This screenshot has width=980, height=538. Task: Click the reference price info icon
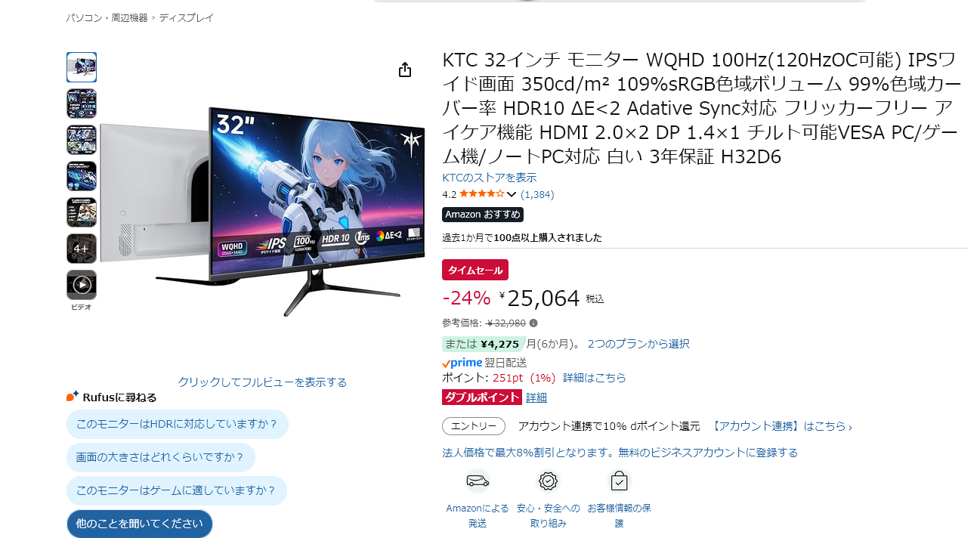(533, 323)
